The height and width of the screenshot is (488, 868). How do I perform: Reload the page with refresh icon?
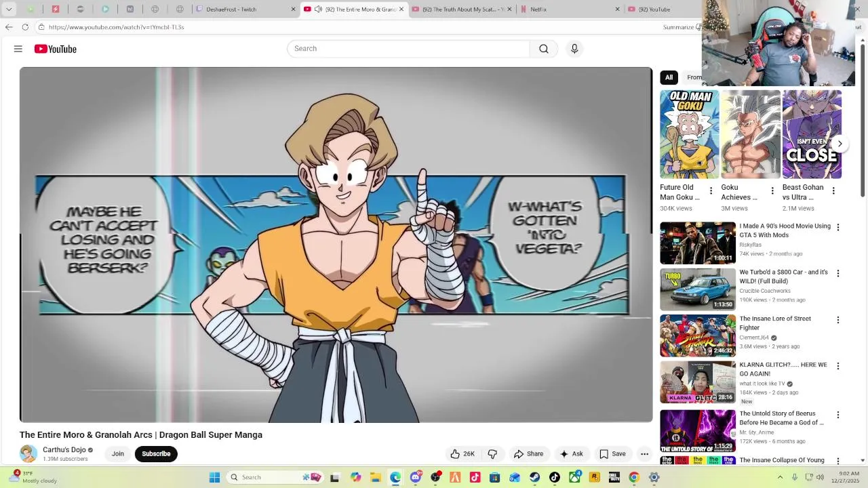(25, 27)
